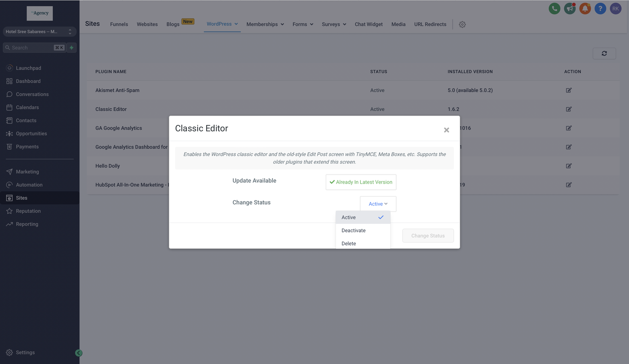
Task: Click Akismet Anti-Spam plugin name
Action: pyautogui.click(x=117, y=90)
